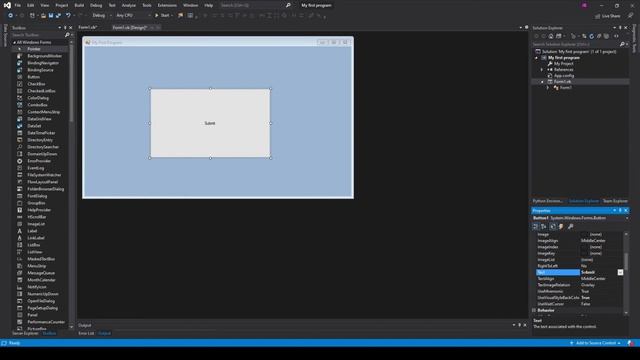Click the Navigate Backward toolbar icon
This screenshot has width=640, height=360.
pyautogui.click(x=11, y=16)
